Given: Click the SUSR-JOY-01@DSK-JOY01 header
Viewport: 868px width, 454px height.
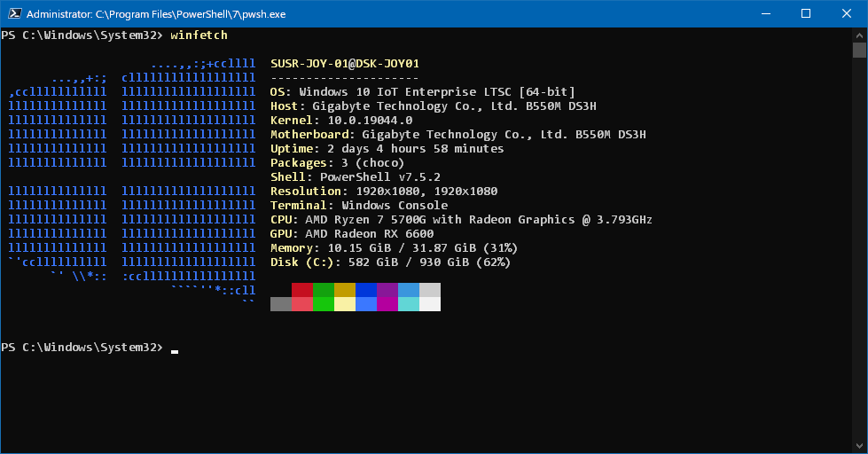Looking at the screenshot, I should (x=344, y=64).
